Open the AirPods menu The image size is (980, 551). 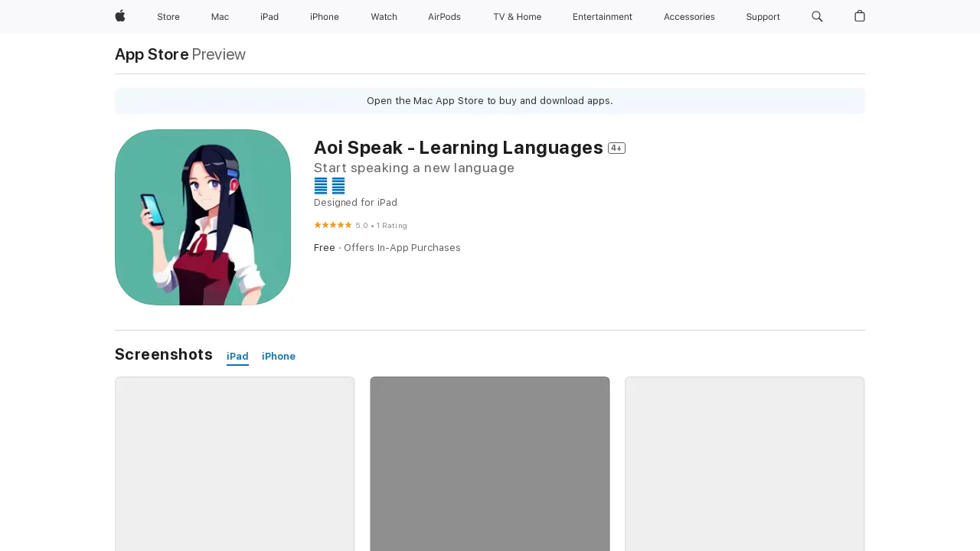click(x=444, y=17)
